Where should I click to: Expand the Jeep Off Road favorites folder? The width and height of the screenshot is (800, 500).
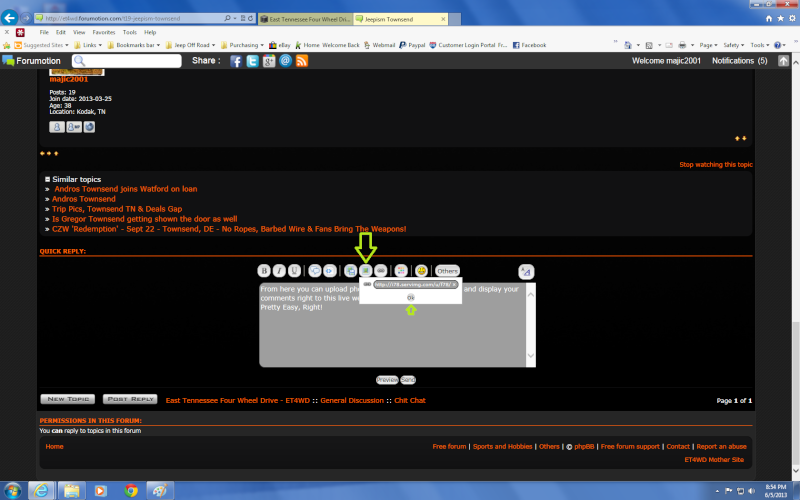[190, 45]
